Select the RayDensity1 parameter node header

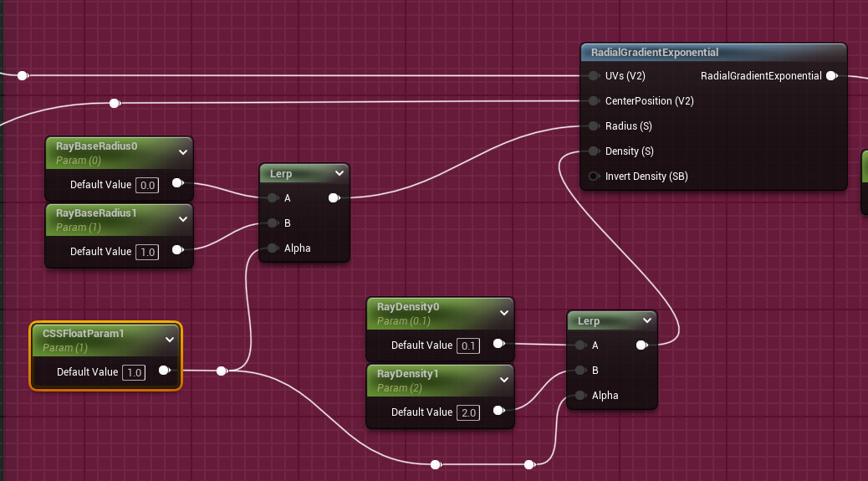click(x=440, y=381)
